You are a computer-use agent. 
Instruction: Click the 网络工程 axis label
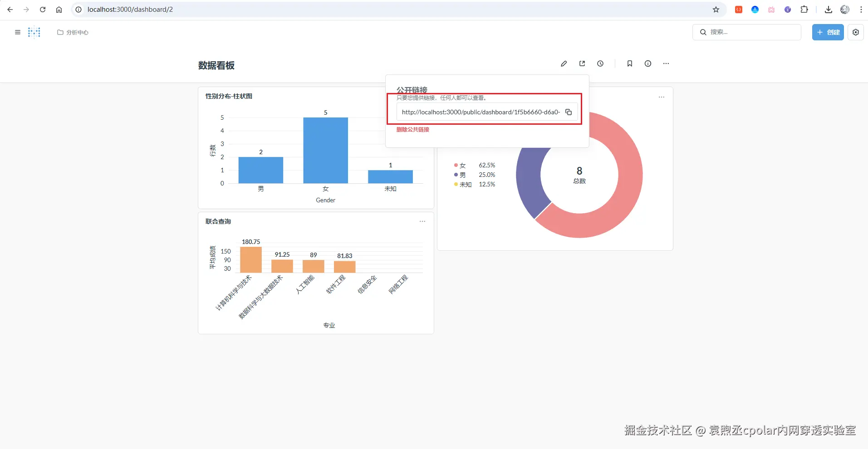398,284
